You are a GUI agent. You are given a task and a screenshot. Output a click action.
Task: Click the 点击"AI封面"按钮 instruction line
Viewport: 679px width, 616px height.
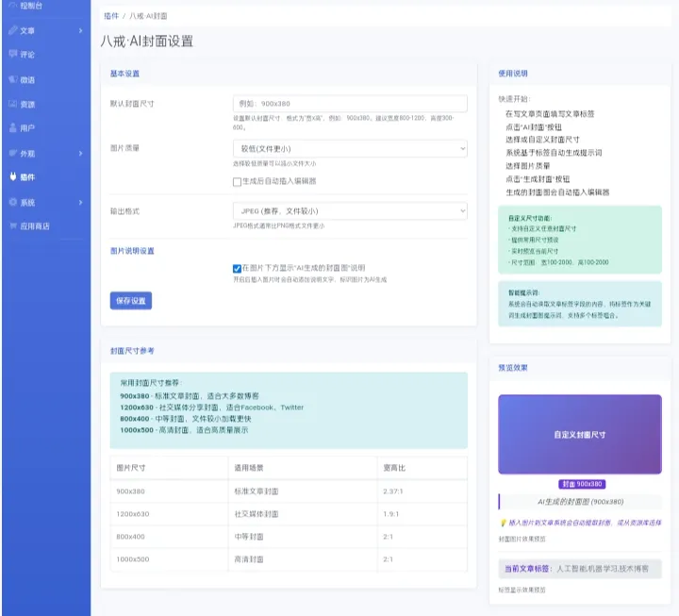point(534,127)
